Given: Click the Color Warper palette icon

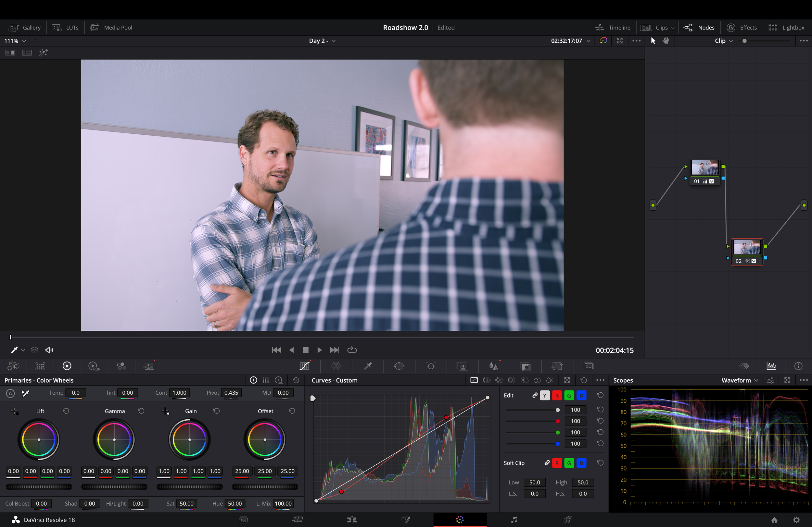Looking at the screenshot, I should (336, 366).
